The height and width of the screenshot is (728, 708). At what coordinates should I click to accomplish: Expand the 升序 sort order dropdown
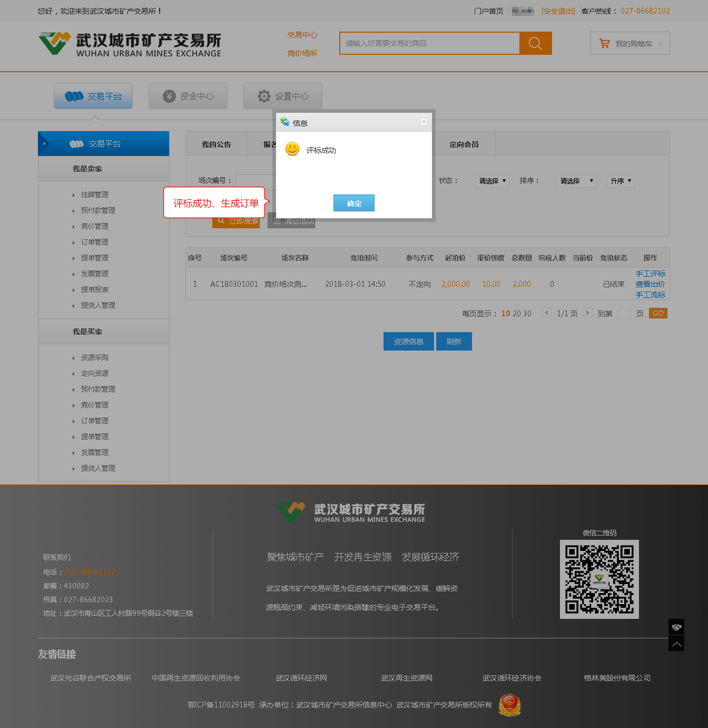click(x=621, y=181)
